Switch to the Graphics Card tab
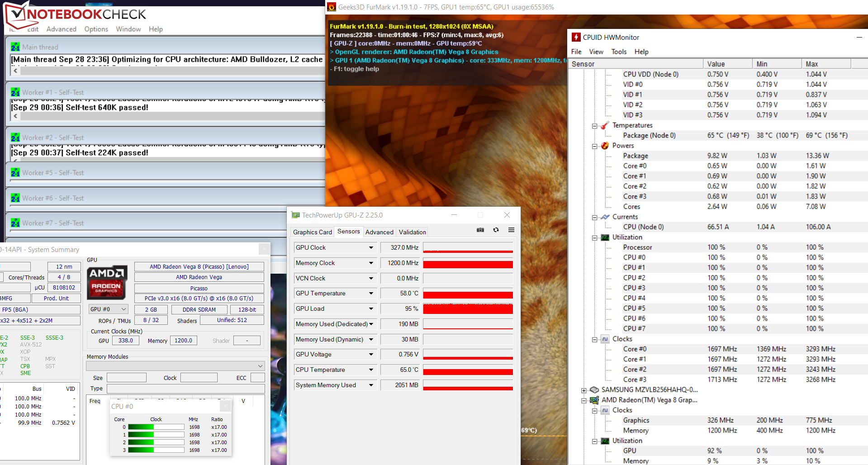The image size is (868, 465). (313, 232)
